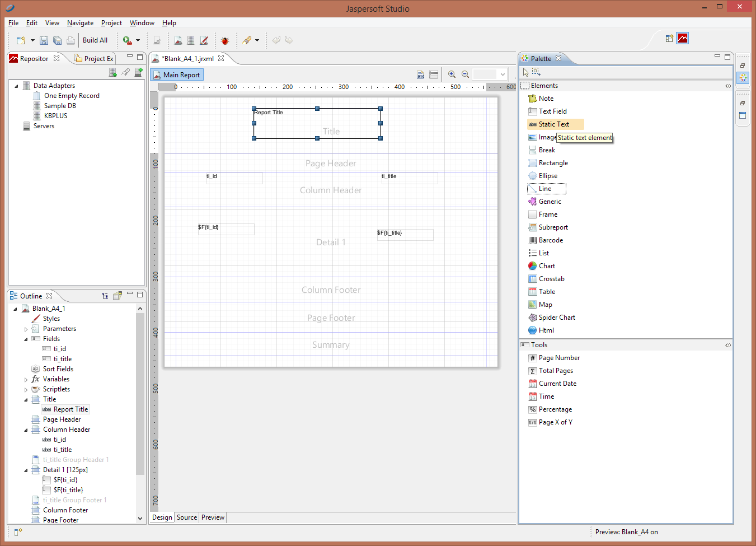Click the Main Report button

(177, 74)
